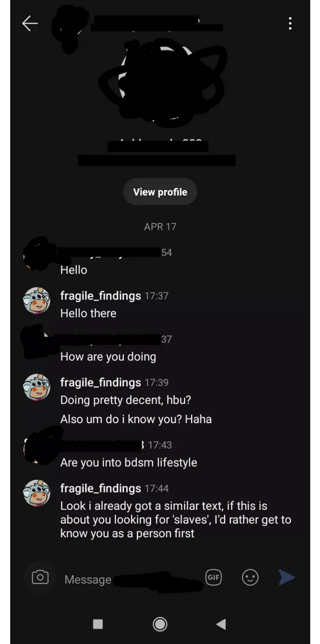The height and width of the screenshot is (644, 320).
Task: Open the sticker and emoji selector
Action: tap(250, 577)
